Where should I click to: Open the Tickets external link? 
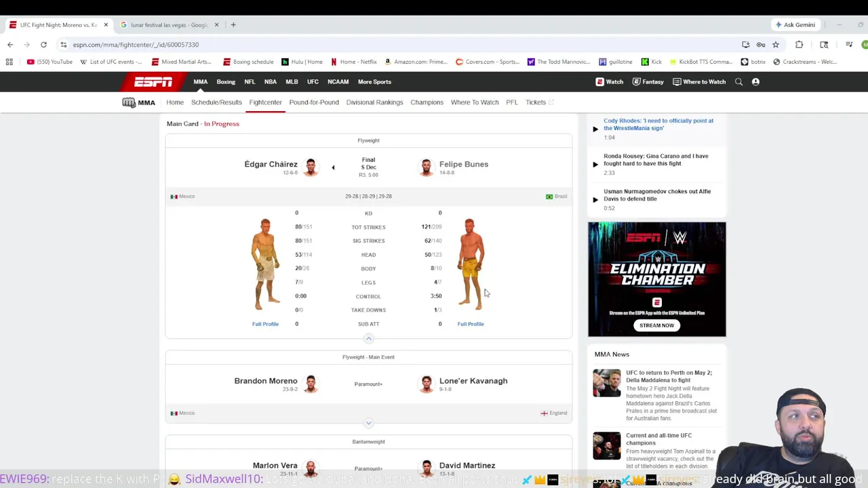[x=540, y=102]
